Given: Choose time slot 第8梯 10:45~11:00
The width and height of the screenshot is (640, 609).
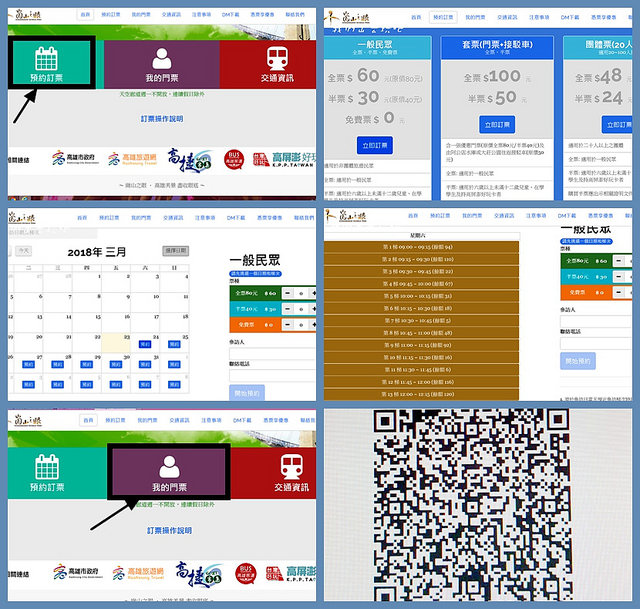Looking at the screenshot, I should coord(418,333).
